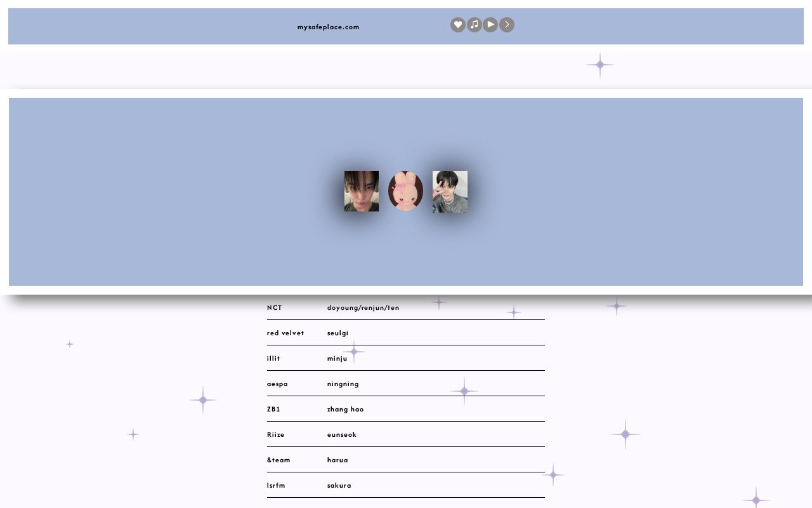The image size is (812, 508).
Task: Click the heart icon in header
Action: pyautogui.click(x=458, y=25)
